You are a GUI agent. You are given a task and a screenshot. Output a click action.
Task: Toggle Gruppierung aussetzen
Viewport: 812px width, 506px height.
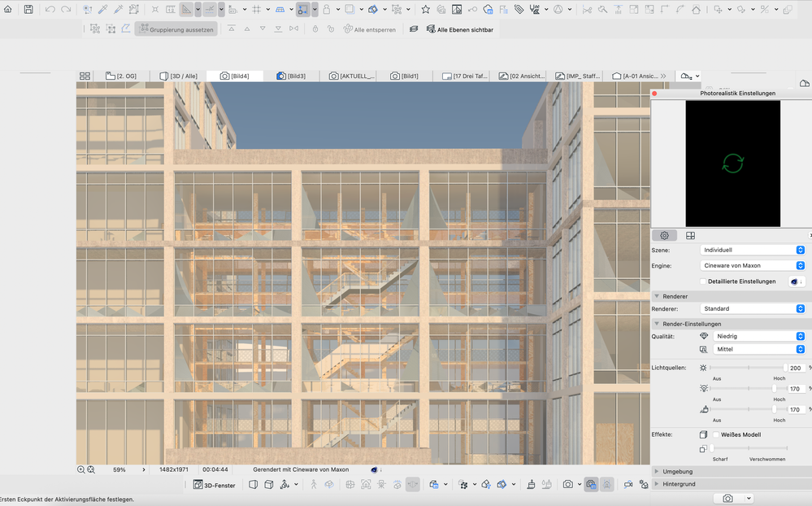[176, 29]
